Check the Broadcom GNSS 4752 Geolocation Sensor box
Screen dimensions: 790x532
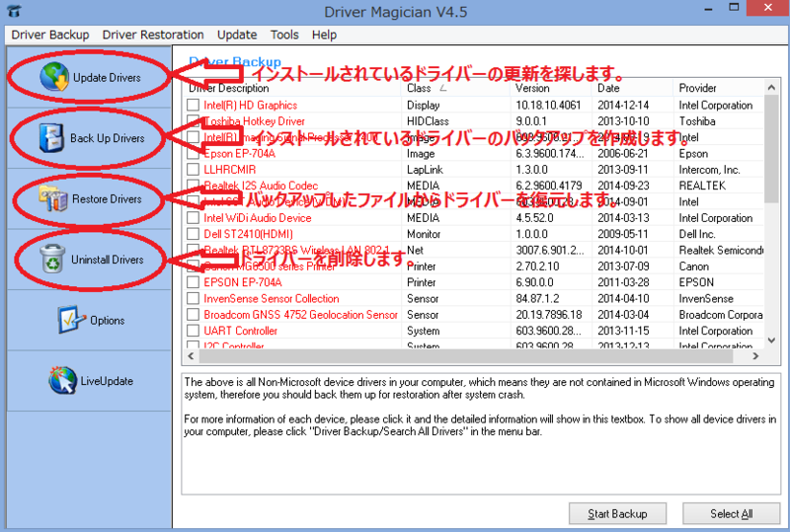(x=193, y=314)
